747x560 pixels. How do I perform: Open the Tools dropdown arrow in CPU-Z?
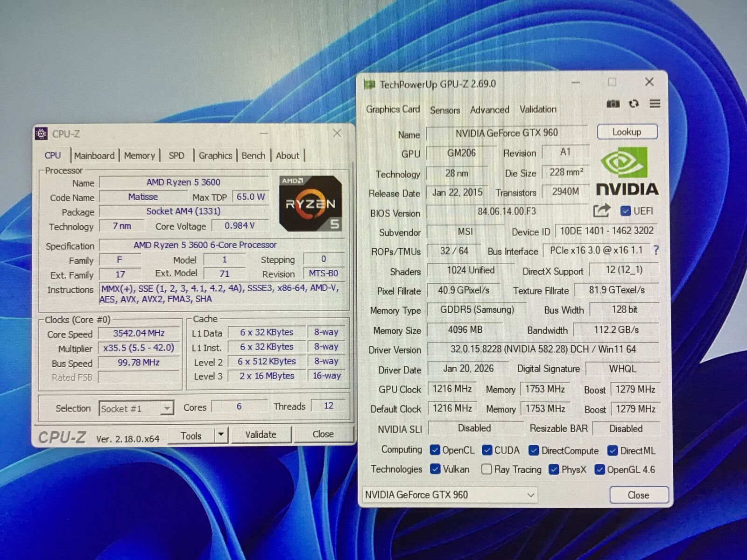point(221,435)
